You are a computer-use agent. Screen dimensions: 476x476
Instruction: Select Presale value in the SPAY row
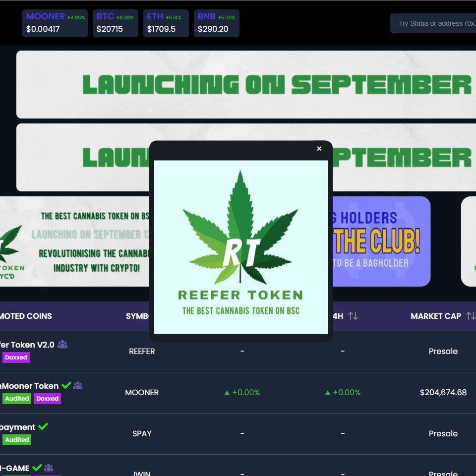pyautogui.click(x=443, y=433)
